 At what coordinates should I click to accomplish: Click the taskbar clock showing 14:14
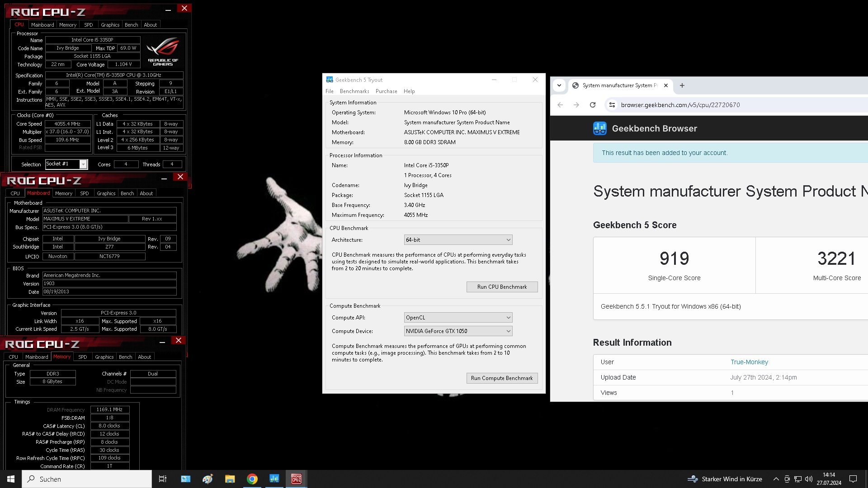pyautogui.click(x=829, y=479)
